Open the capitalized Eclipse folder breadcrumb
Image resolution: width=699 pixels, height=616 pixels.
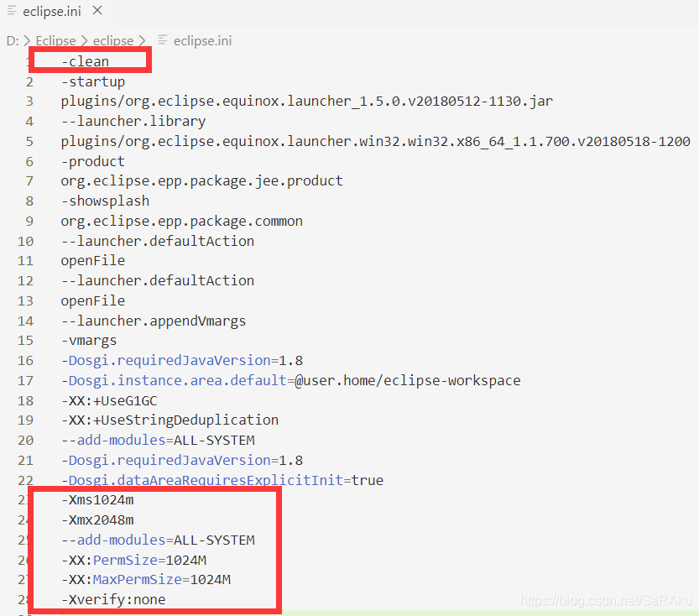click(x=55, y=40)
